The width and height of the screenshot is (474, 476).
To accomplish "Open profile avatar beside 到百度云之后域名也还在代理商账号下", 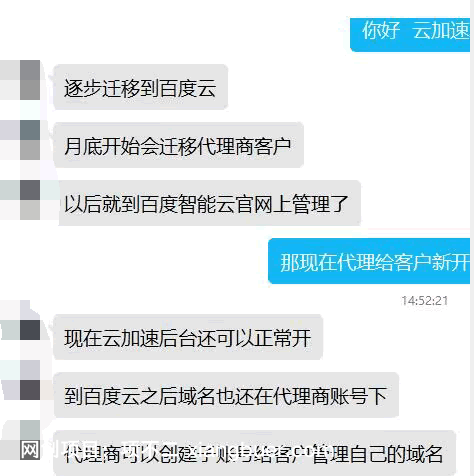I will pyautogui.click(x=20, y=380).
